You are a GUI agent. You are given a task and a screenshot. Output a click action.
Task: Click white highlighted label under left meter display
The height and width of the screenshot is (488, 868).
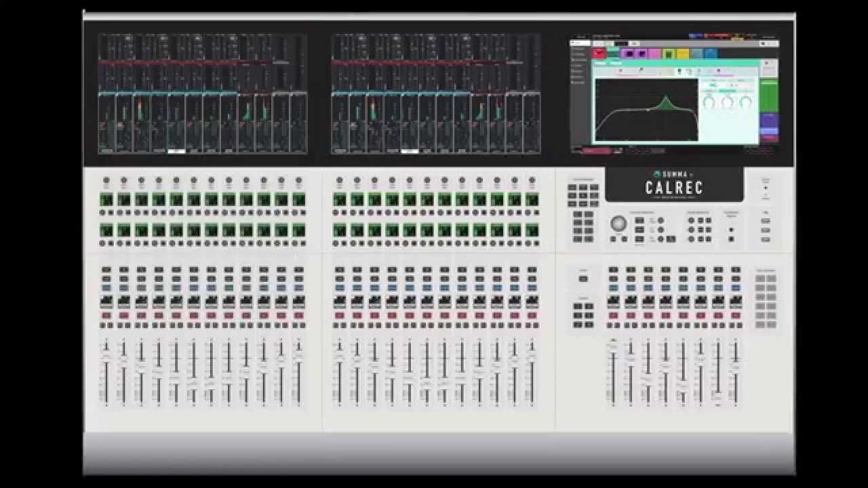(176, 151)
